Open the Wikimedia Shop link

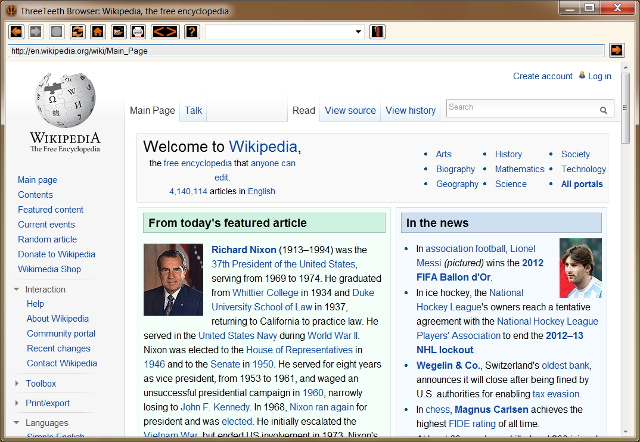[49, 269]
